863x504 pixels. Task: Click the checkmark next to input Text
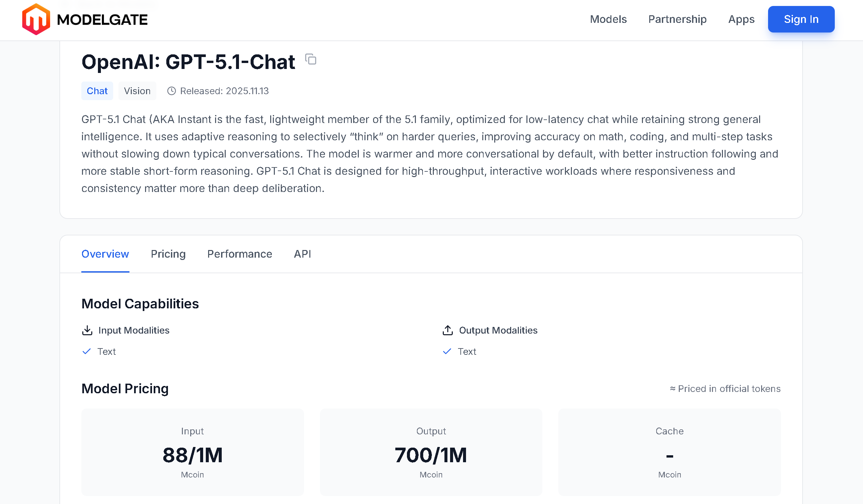87,351
